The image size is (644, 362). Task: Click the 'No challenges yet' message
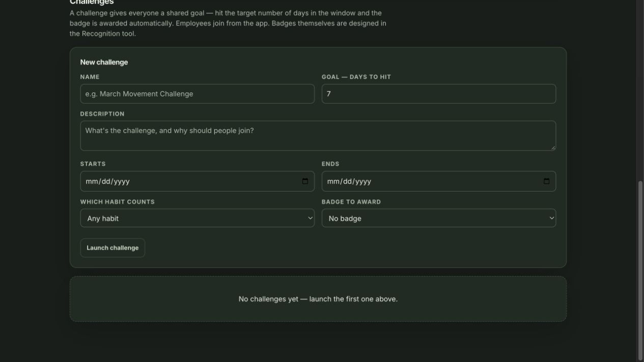(318, 299)
